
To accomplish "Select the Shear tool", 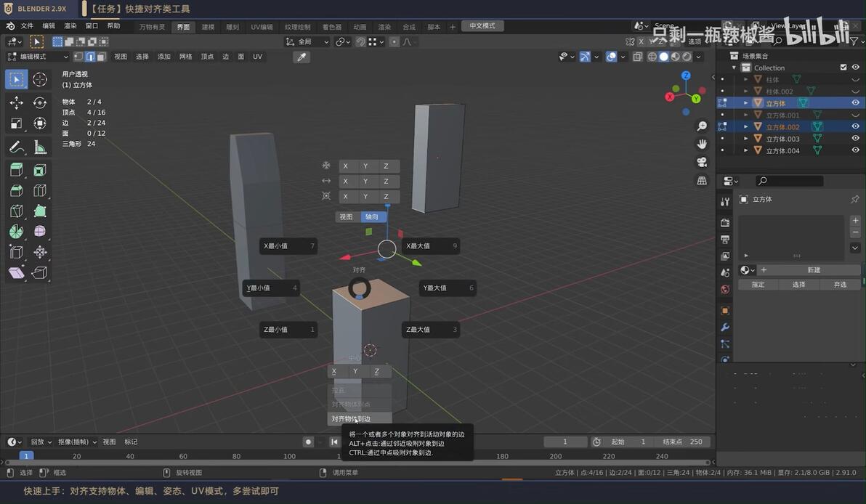I will (x=17, y=273).
